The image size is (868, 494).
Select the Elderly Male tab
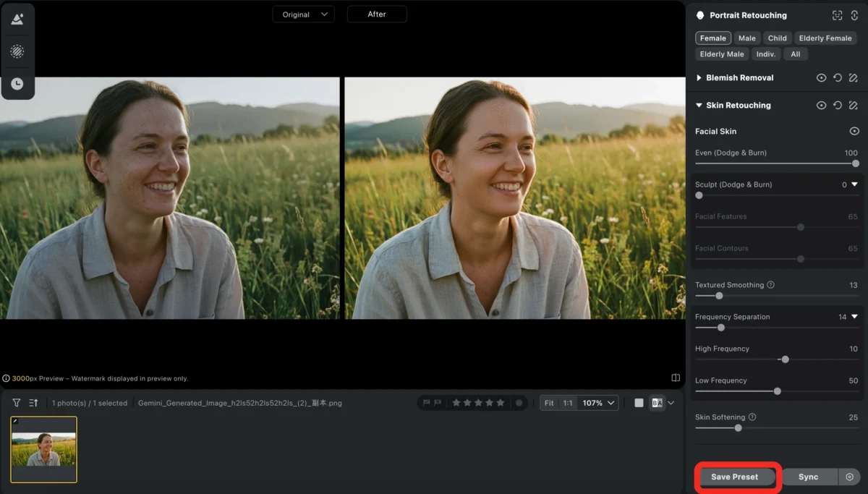click(x=722, y=54)
